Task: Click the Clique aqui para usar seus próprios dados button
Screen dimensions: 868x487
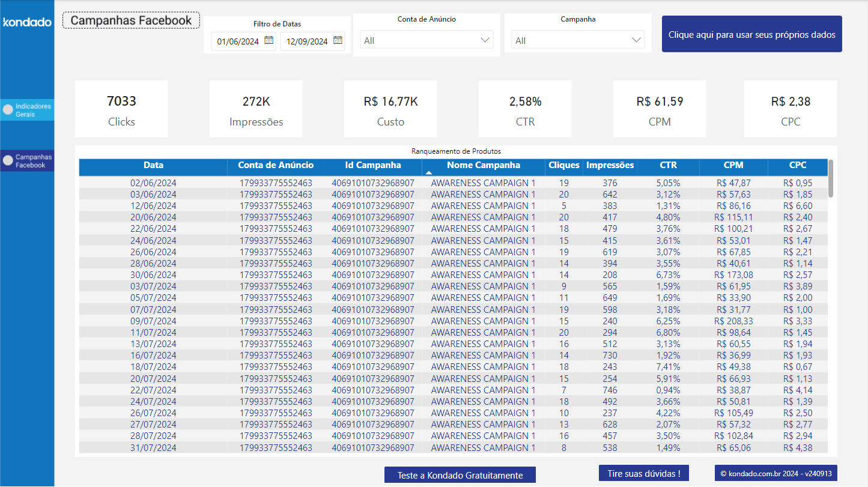Action: (x=751, y=34)
